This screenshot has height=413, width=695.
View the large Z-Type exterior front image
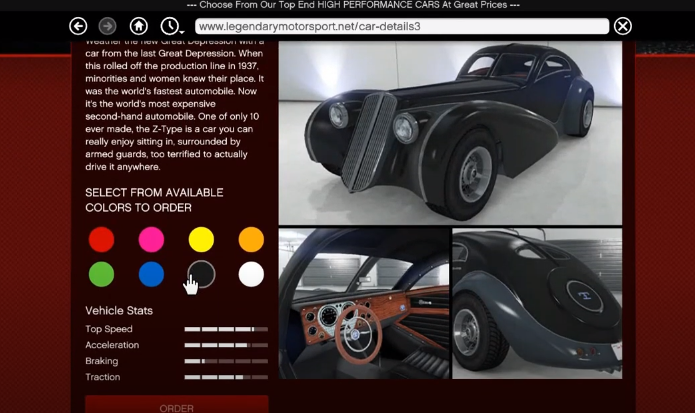point(450,133)
